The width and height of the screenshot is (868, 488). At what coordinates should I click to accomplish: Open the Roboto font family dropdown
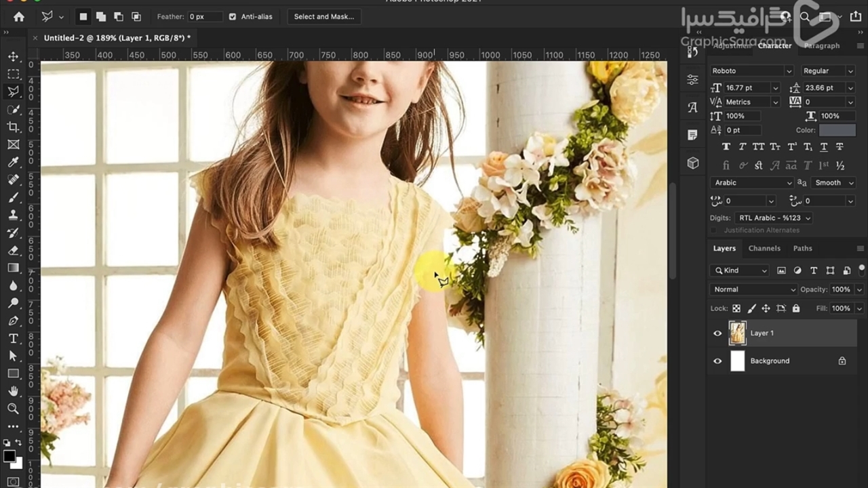(751, 70)
